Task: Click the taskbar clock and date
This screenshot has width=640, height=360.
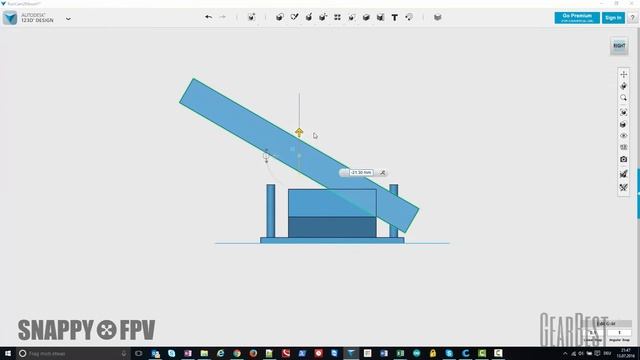Action: pyautogui.click(x=625, y=353)
